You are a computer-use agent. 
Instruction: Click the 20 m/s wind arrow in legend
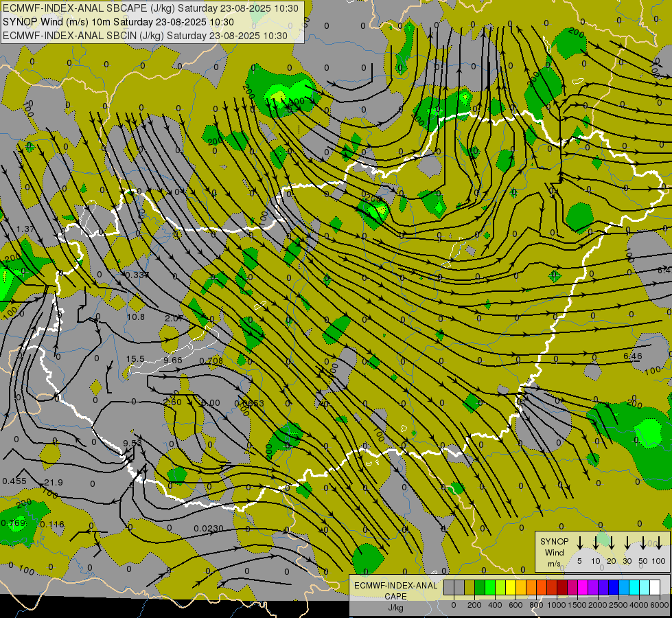pyautogui.click(x=612, y=543)
